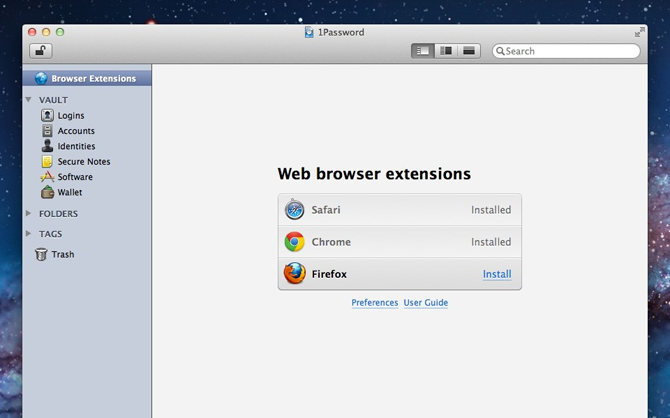The height and width of the screenshot is (418, 670).
Task: Install the Firefox extension
Action: click(497, 274)
